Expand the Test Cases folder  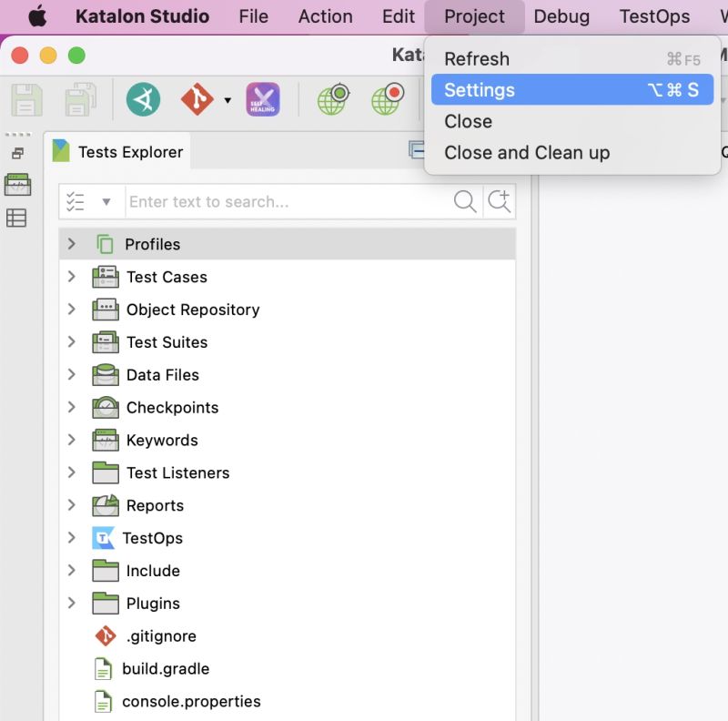click(x=71, y=277)
